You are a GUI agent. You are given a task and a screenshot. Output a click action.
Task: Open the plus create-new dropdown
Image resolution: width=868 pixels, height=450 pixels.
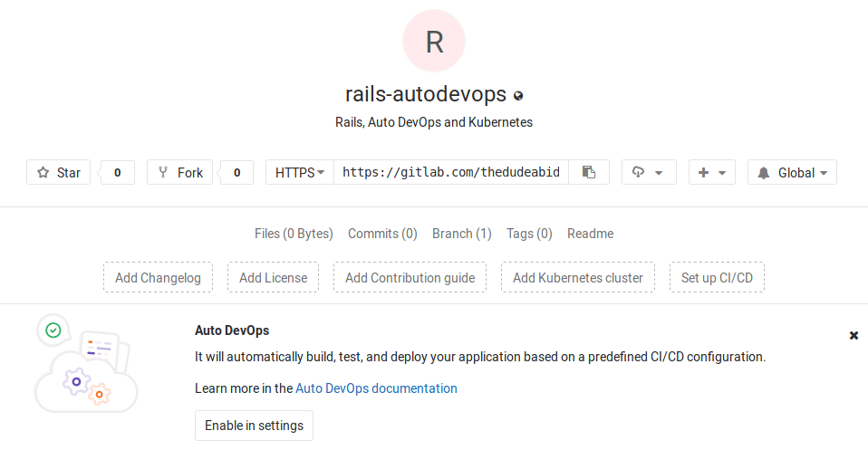point(712,172)
